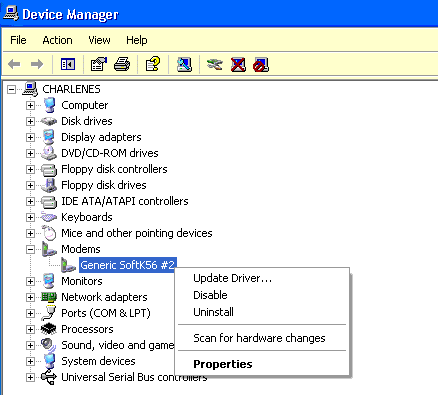Open the View menu
The image size is (438, 395).
(99, 40)
